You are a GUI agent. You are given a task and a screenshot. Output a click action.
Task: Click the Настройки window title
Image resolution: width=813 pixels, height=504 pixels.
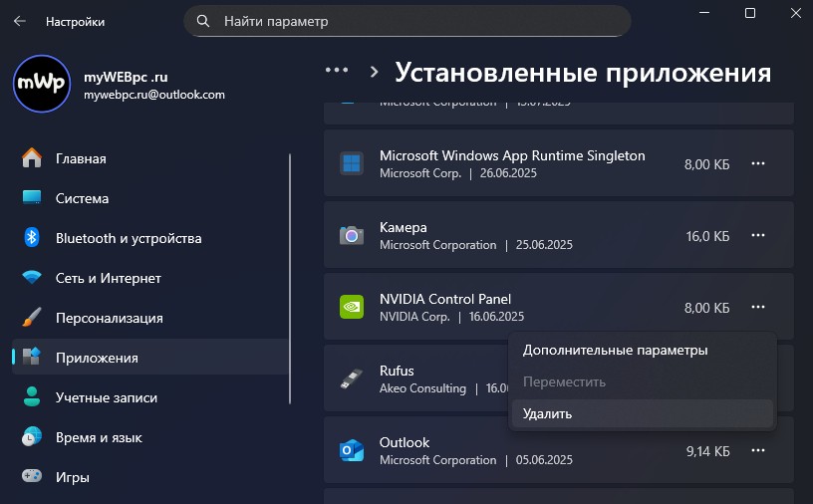click(75, 22)
